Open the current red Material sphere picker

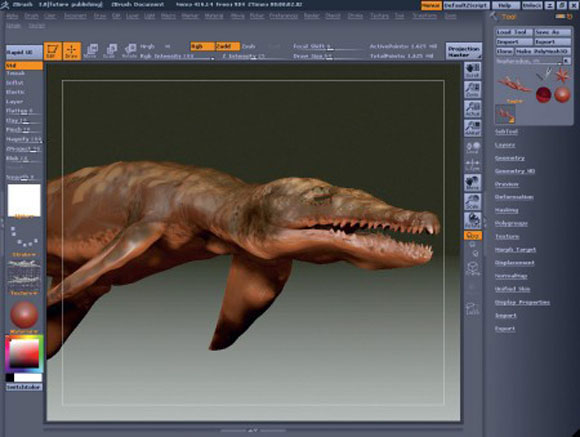click(x=24, y=315)
